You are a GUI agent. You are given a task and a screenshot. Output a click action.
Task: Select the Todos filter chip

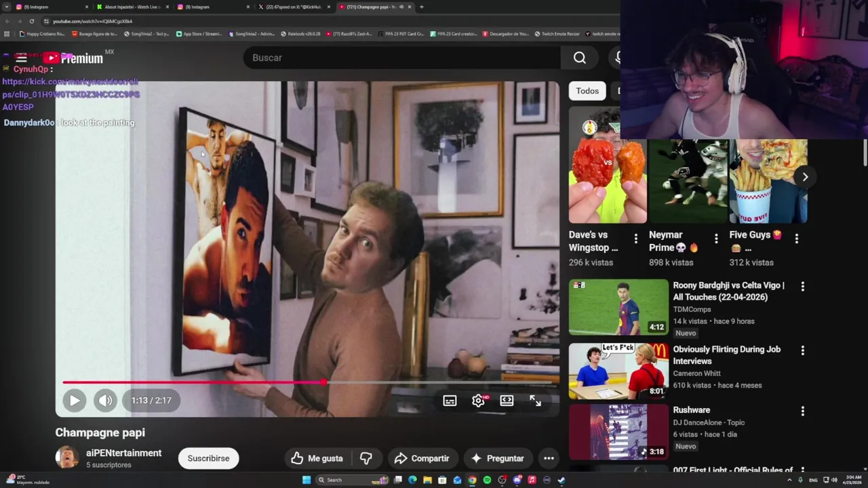(587, 91)
